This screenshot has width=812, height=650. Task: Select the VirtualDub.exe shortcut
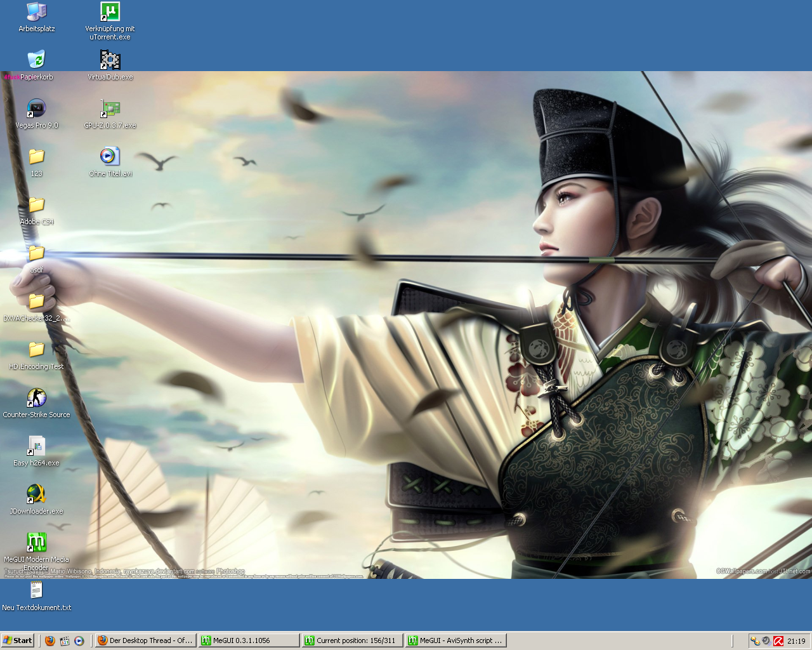pyautogui.click(x=110, y=60)
